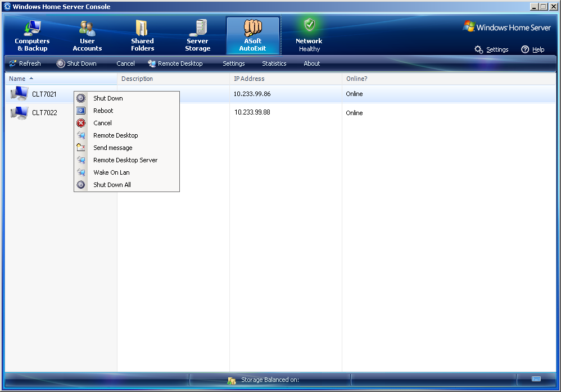
Task: Click the Cancel toolbar button
Action: pyautogui.click(x=125, y=63)
